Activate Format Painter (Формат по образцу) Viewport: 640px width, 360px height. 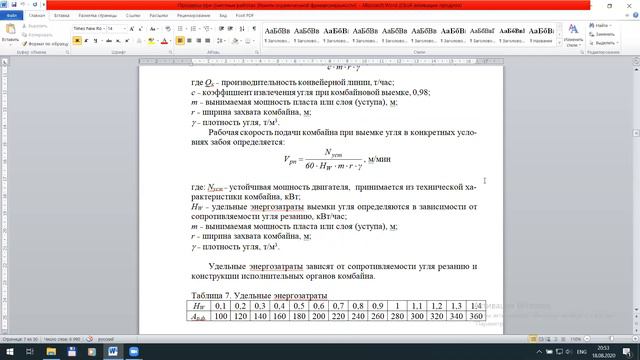click(45, 43)
